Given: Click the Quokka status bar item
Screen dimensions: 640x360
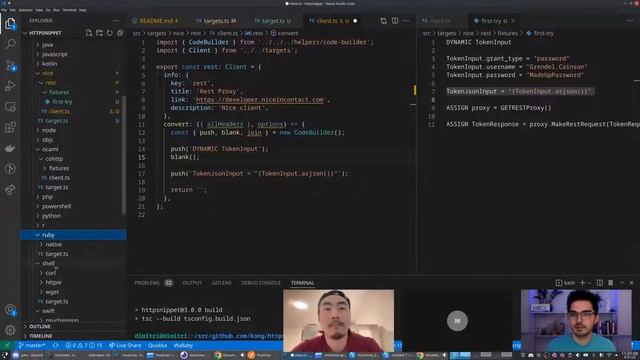Looking at the screenshot, I should pyautogui.click(x=158, y=345).
